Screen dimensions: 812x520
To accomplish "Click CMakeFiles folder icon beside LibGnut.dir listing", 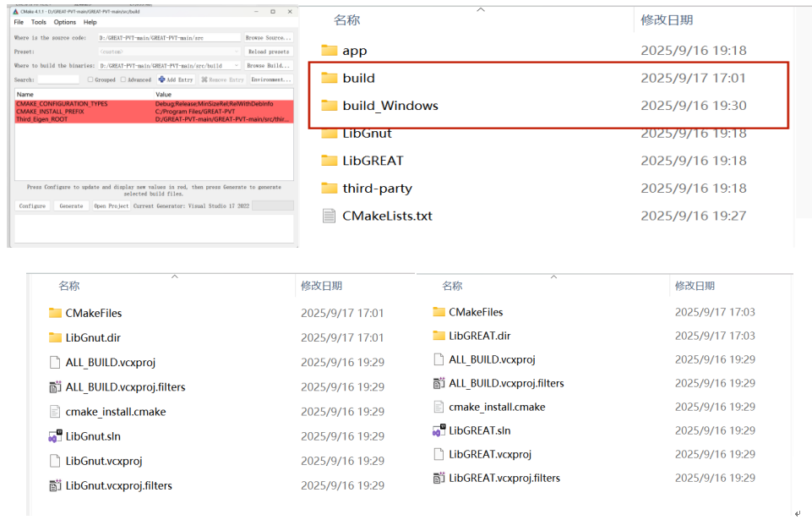I will click(x=55, y=313).
